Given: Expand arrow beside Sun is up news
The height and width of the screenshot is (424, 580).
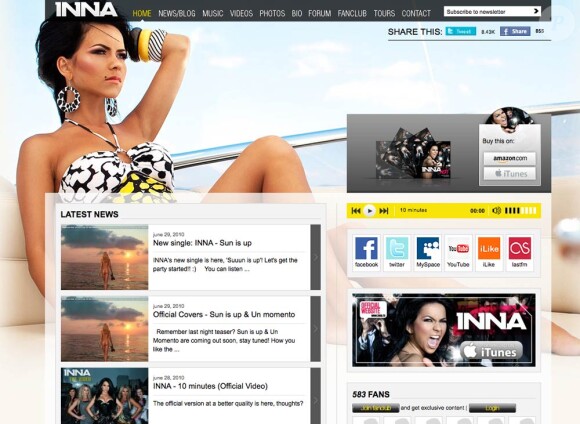Looking at the screenshot, I should [x=316, y=257].
